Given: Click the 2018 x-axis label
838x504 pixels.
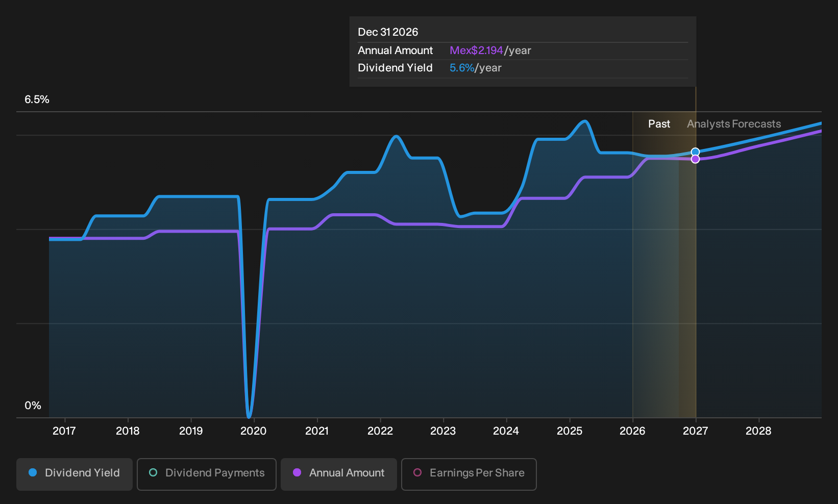Looking at the screenshot, I should [128, 431].
